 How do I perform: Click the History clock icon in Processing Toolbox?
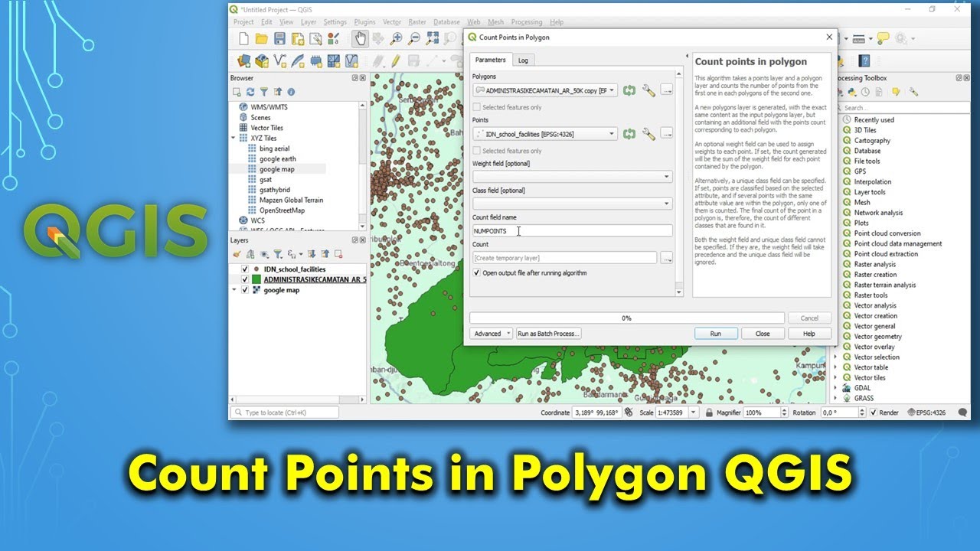[x=864, y=92]
